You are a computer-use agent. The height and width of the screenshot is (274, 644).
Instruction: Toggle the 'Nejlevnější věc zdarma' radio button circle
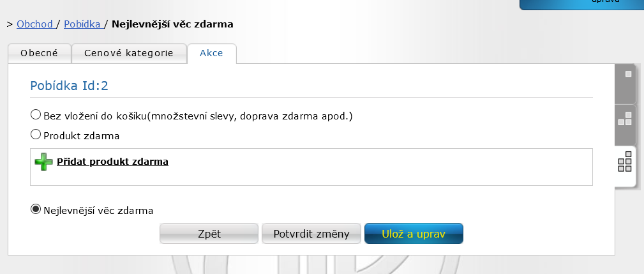36,209
